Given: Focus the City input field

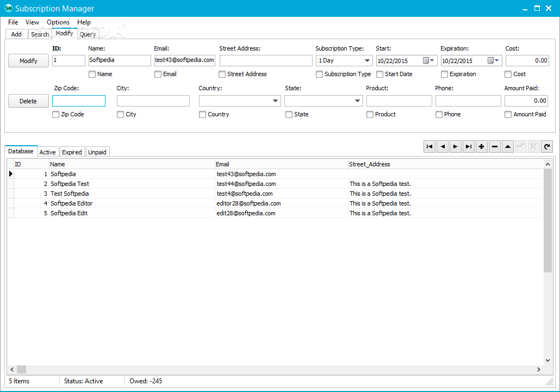Looking at the screenshot, I should tap(153, 101).
